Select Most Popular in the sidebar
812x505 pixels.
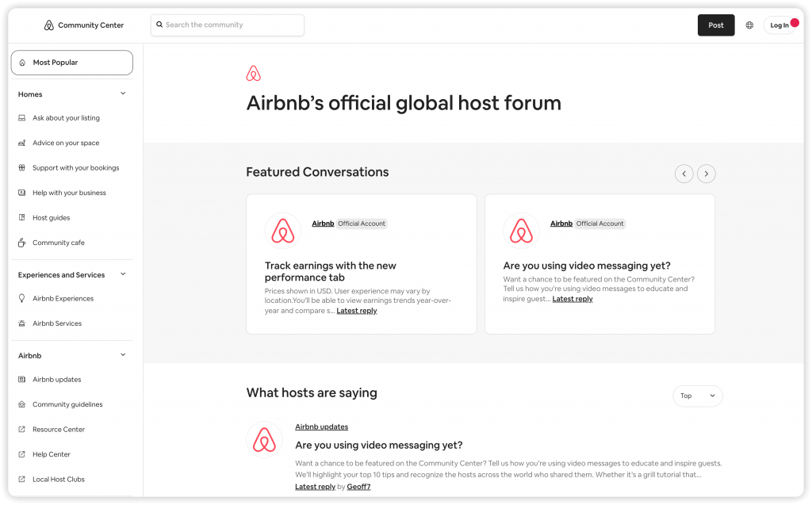pos(71,63)
